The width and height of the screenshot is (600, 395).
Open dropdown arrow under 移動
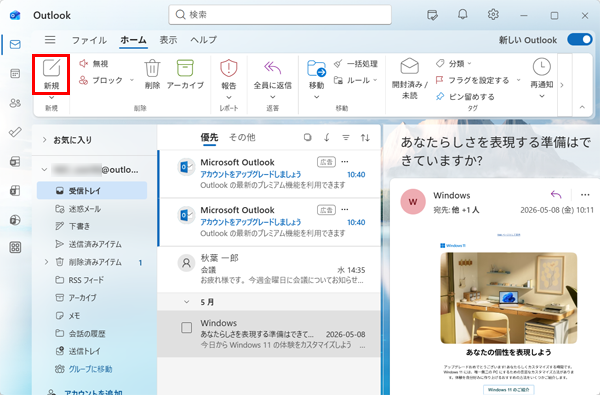316,97
